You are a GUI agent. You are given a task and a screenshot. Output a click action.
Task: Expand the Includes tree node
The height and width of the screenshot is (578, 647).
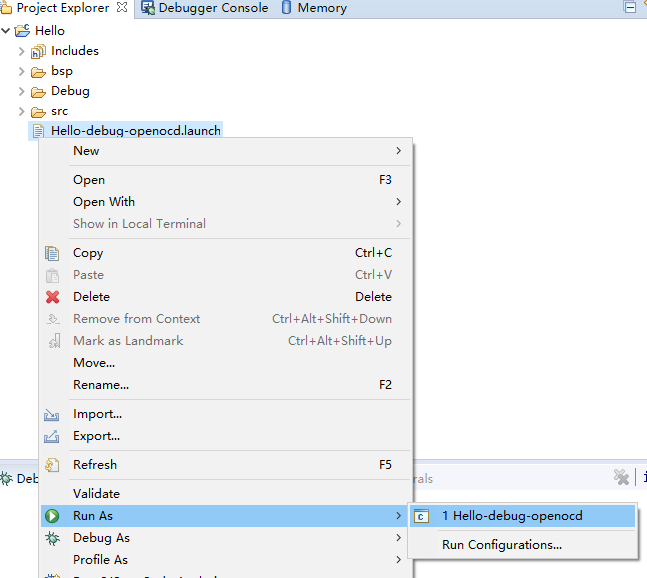coord(22,51)
